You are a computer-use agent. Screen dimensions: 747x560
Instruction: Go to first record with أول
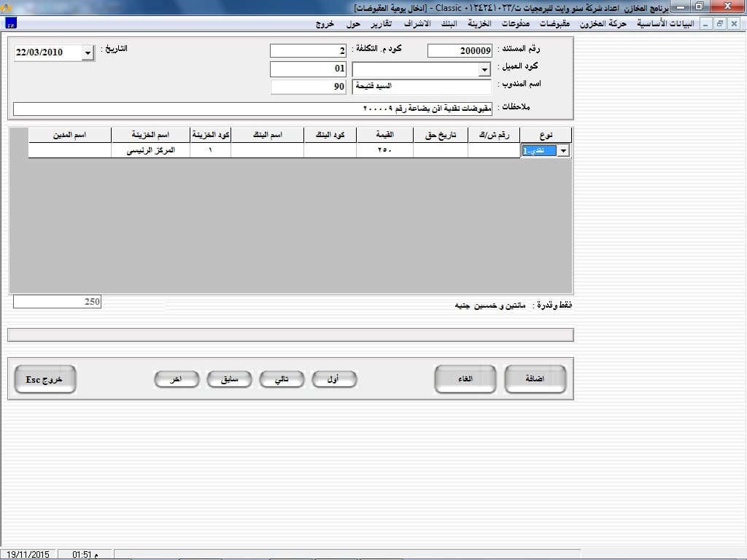pos(334,379)
